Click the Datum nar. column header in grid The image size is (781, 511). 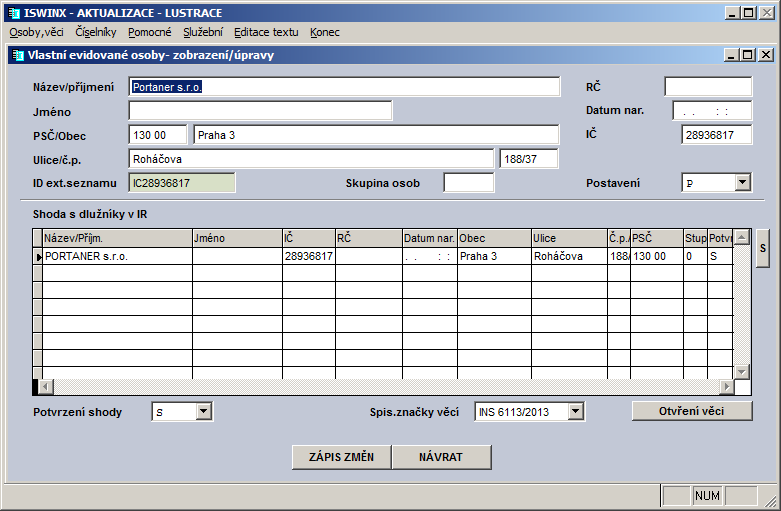[x=430, y=238]
